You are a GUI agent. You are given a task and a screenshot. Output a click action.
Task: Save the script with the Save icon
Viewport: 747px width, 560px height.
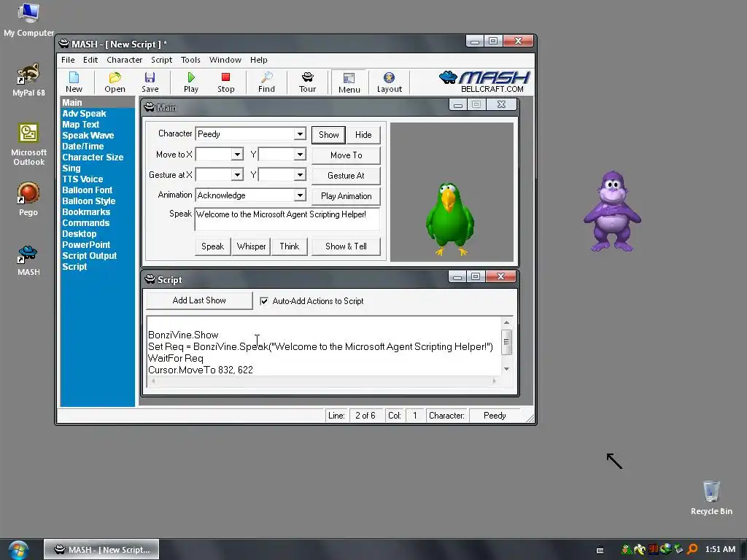click(x=150, y=82)
